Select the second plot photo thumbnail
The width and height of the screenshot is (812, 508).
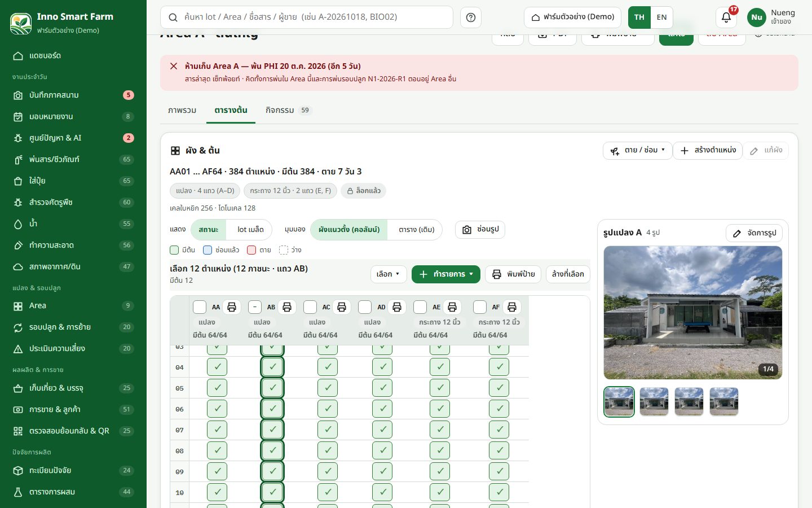[x=654, y=402]
